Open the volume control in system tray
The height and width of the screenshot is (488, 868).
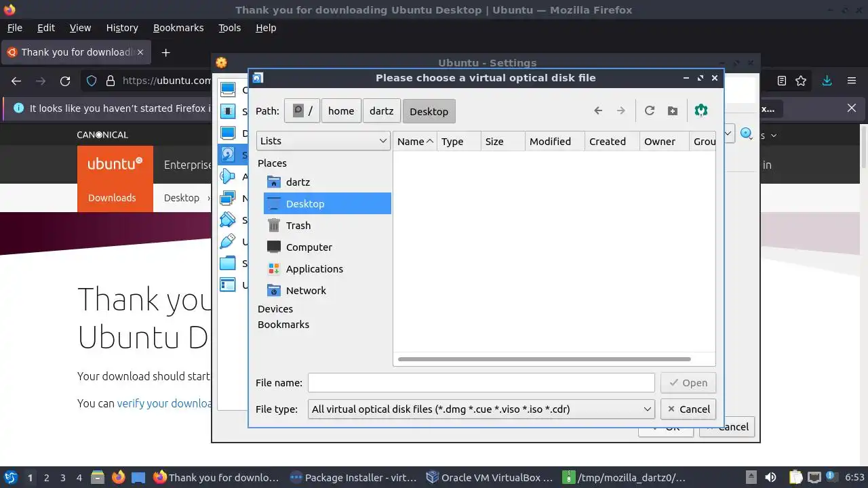pos(770,477)
